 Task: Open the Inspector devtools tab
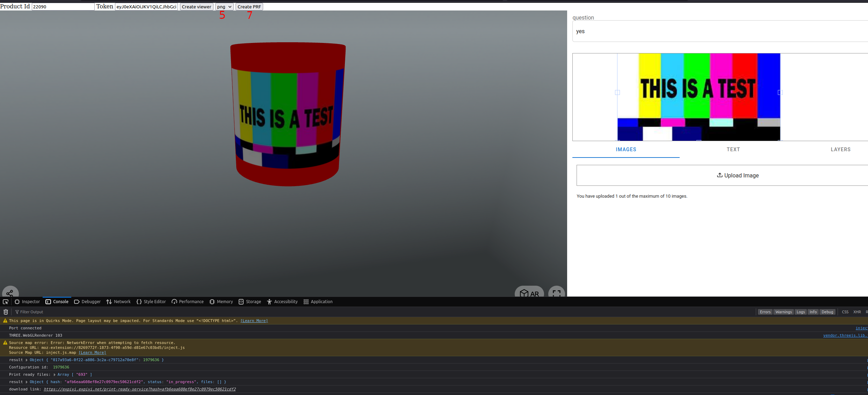pyautogui.click(x=27, y=302)
